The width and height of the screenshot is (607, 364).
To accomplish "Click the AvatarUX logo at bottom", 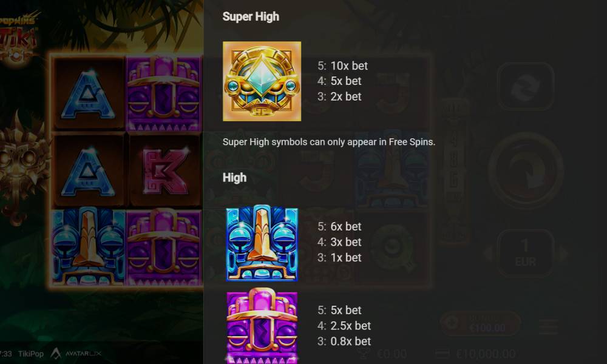I will tap(76, 353).
